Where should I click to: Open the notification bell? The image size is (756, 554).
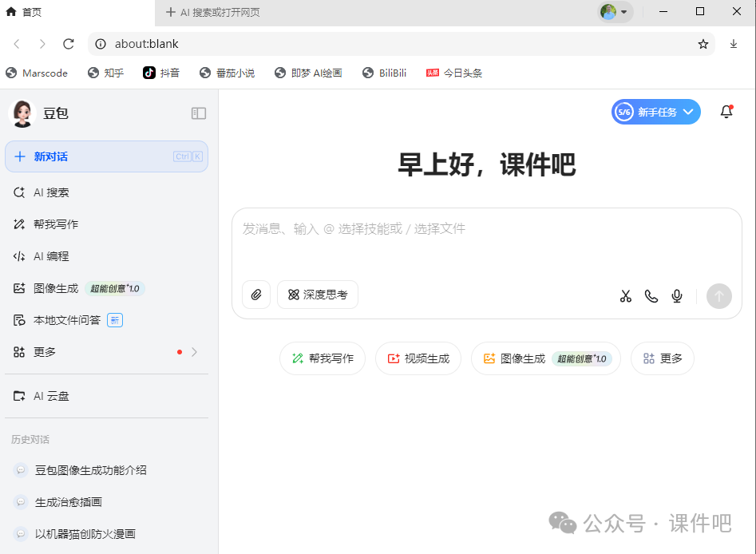(x=726, y=112)
